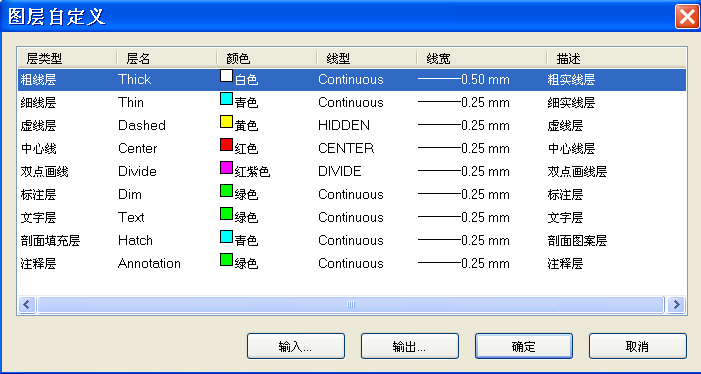The height and width of the screenshot is (374, 701).
Task: Click the 描述 column header
Action: (616, 58)
